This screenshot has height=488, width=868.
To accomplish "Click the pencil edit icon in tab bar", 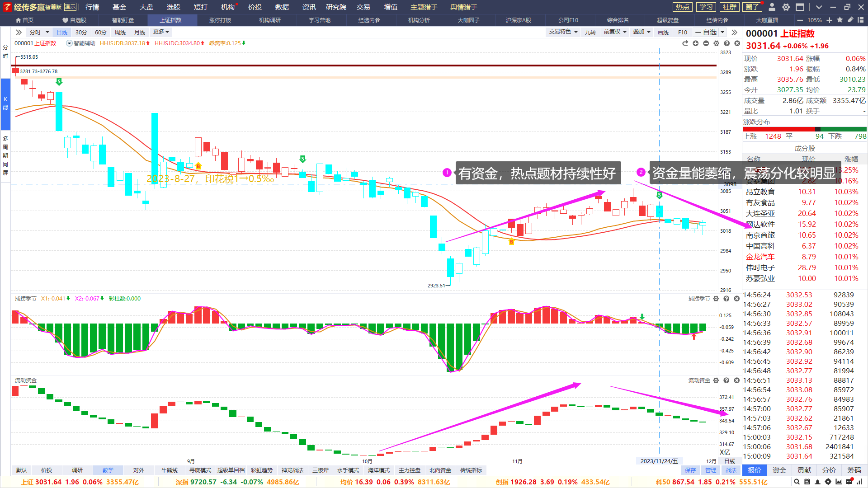I will [x=850, y=20].
